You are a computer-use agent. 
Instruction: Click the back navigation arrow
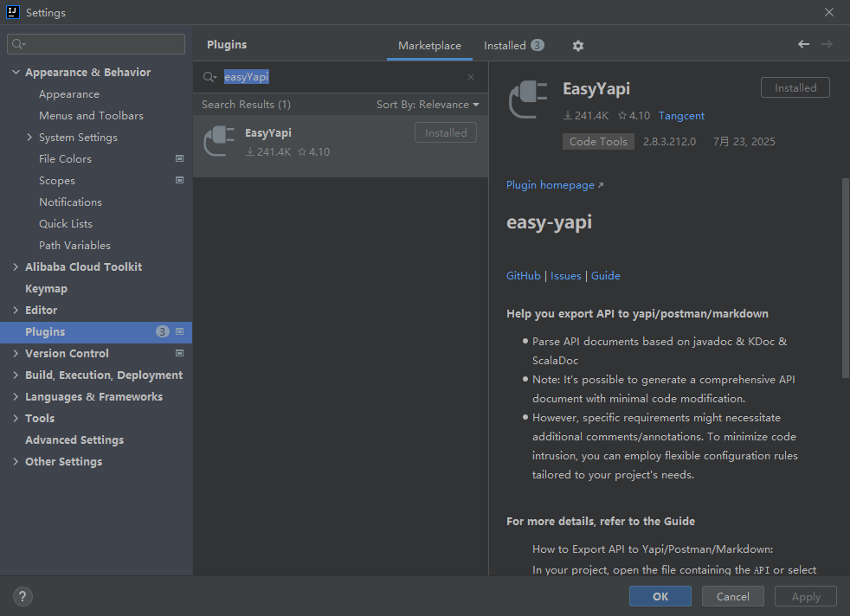click(803, 44)
